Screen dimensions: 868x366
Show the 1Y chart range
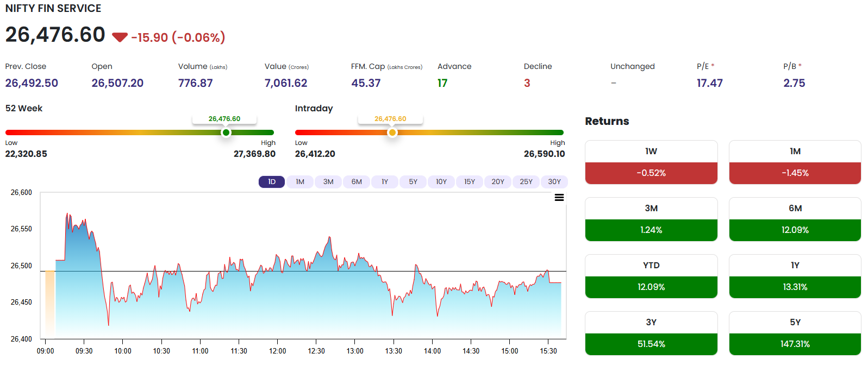click(385, 182)
